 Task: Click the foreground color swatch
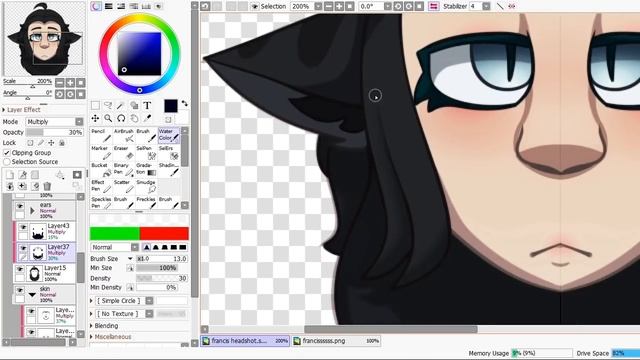pyautogui.click(x=171, y=106)
